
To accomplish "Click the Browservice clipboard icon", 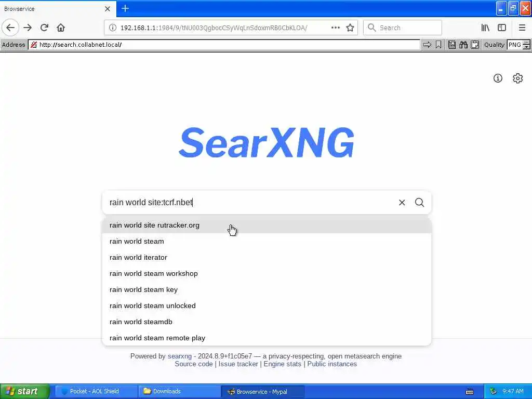I will tap(475, 45).
